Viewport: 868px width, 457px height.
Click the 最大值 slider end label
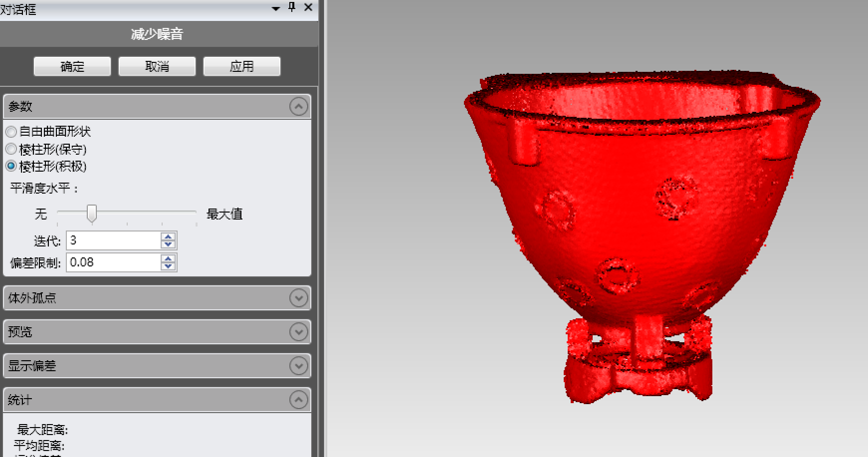[224, 214]
